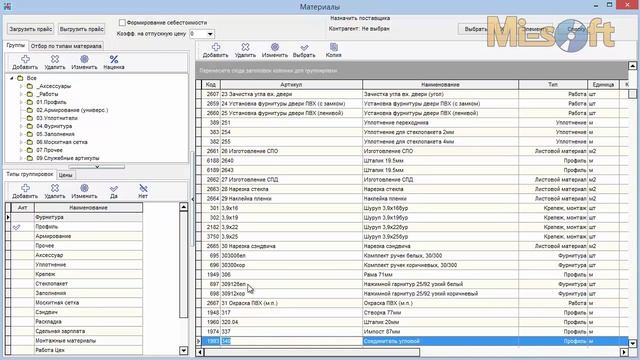Switch to the Цены tab

coord(65,175)
